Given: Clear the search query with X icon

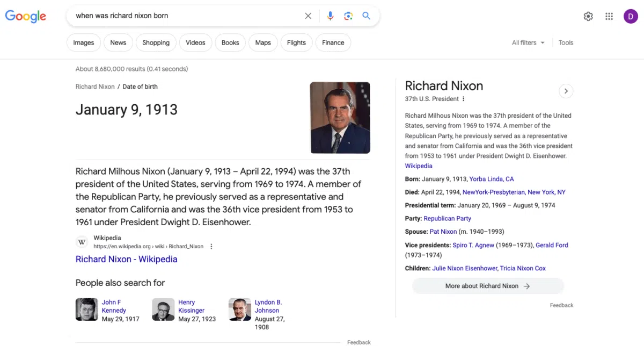Looking at the screenshot, I should 308,16.
